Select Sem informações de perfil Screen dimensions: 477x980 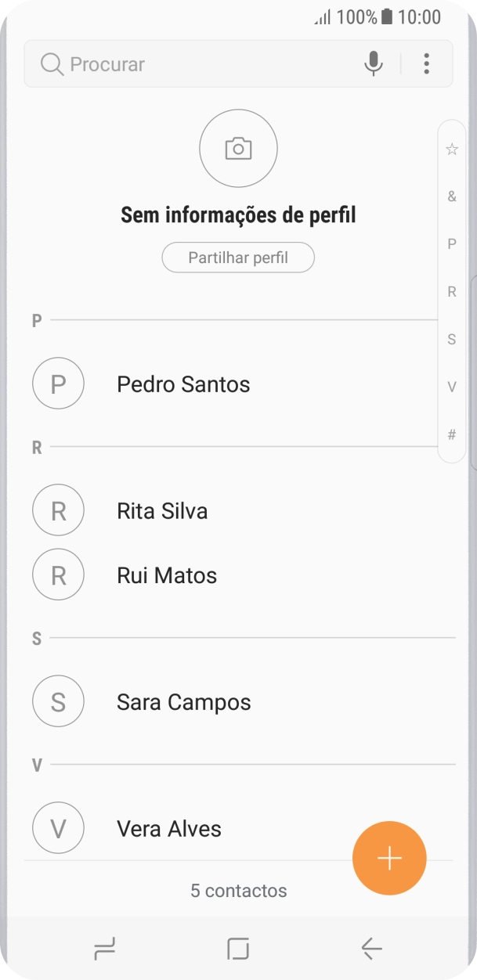point(238,214)
